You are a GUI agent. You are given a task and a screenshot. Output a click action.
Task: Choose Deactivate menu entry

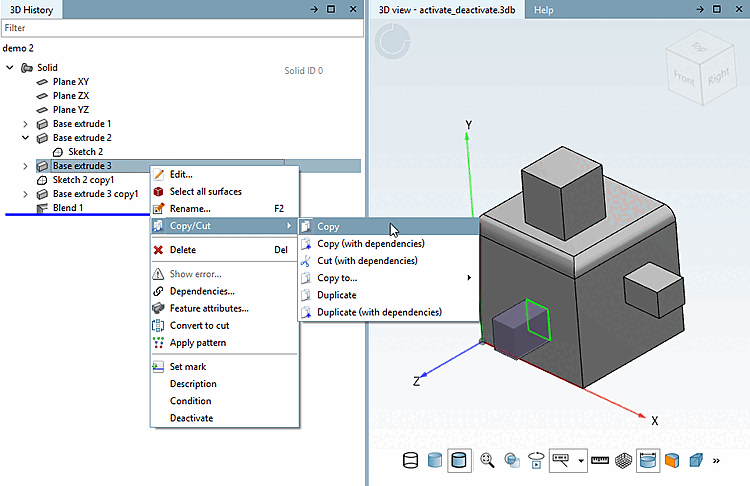point(225,418)
